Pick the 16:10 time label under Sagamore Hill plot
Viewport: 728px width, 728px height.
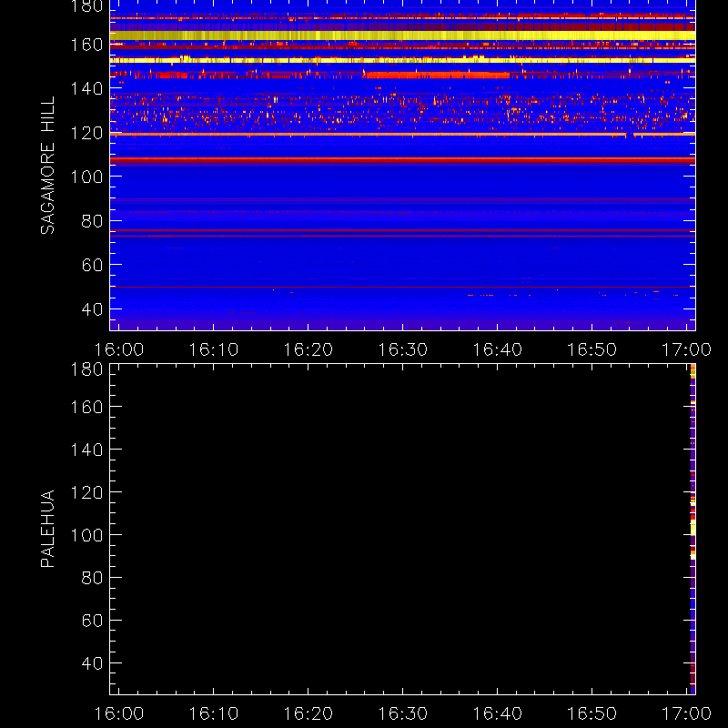click(214, 349)
